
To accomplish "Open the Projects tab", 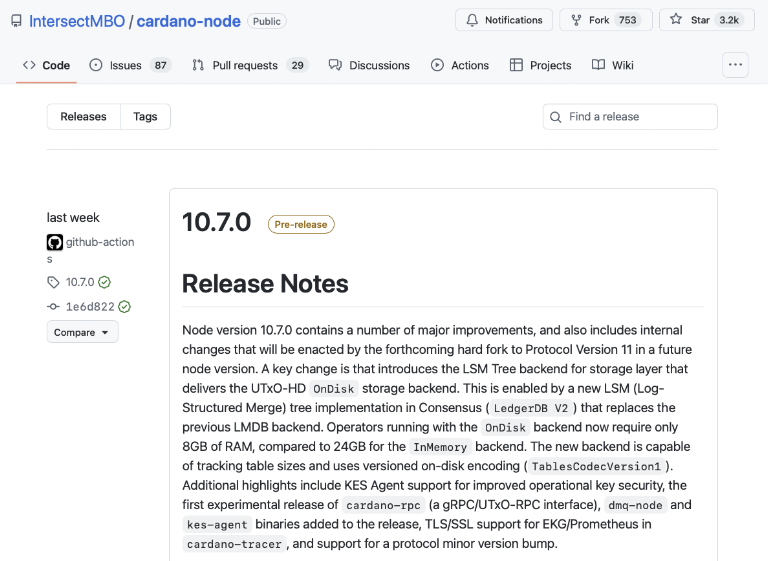I will tap(541, 65).
